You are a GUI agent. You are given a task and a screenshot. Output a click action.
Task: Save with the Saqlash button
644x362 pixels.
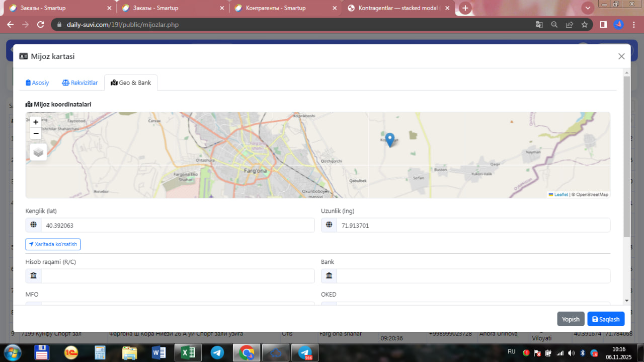[x=606, y=319]
